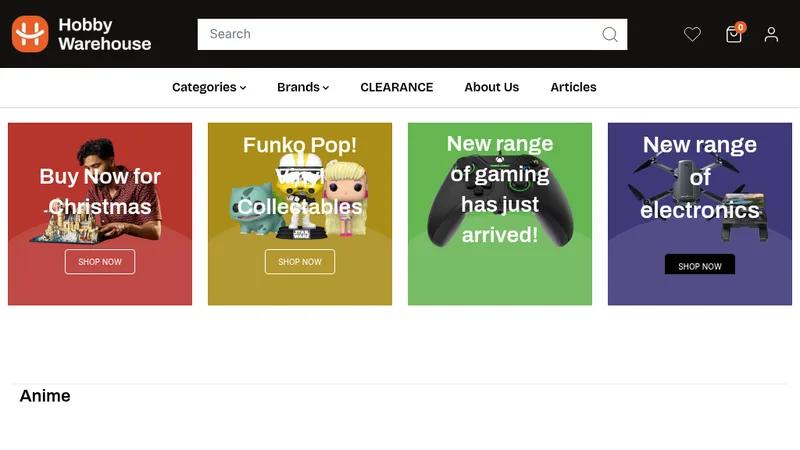Viewport: 800px width, 450px height.
Task: Open the New range of electronics banner image
Action: (700, 214)
